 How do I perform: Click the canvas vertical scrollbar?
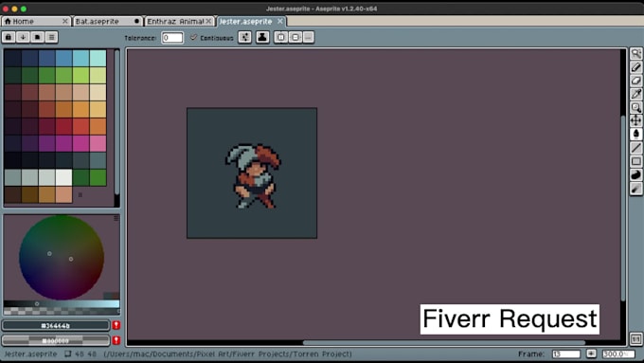623,208
